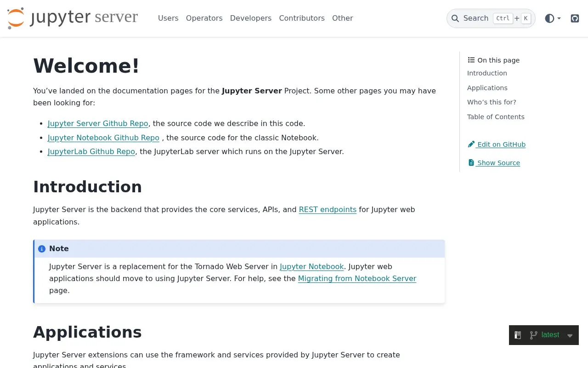This screenshot has width=588, height=368.
Task: Open the Operators menu
Action: (204, 18)
